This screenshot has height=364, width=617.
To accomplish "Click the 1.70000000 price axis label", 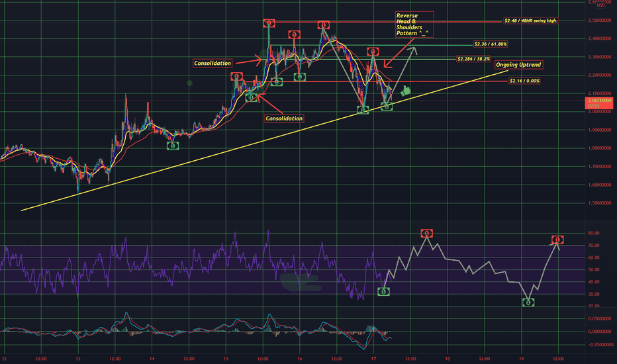I will click(x=600, y=167).
